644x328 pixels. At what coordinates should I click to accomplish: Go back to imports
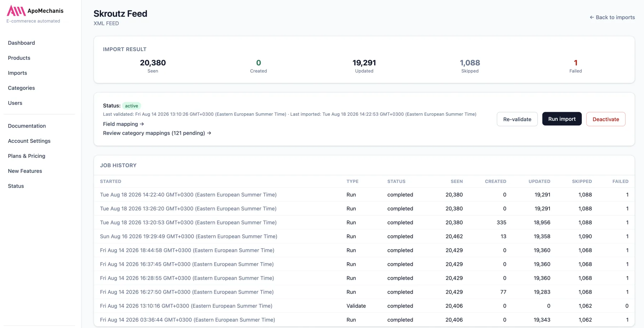pos(612,17)
